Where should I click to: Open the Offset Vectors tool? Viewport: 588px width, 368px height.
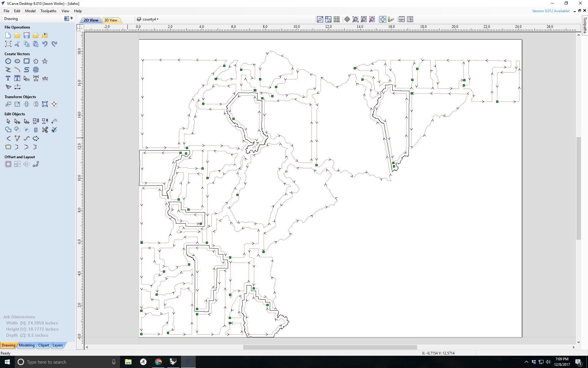[8, 164]
